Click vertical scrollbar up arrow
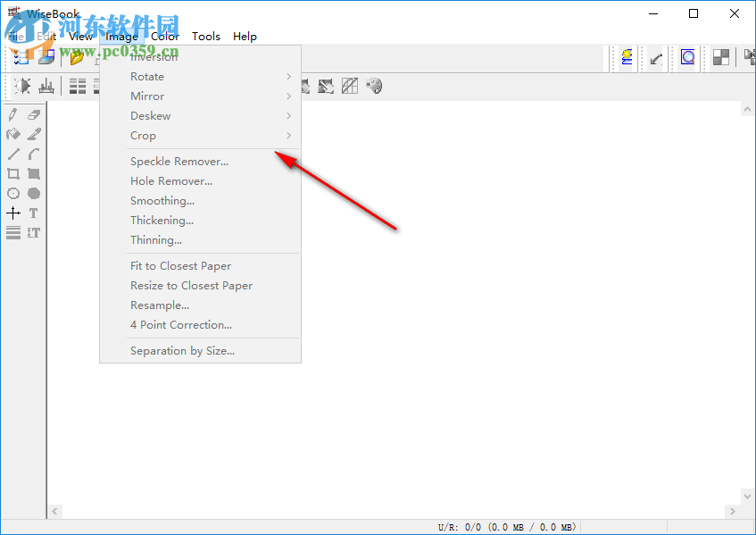The image size is (756, 535). pyautogui.click(x=747, y=110)
